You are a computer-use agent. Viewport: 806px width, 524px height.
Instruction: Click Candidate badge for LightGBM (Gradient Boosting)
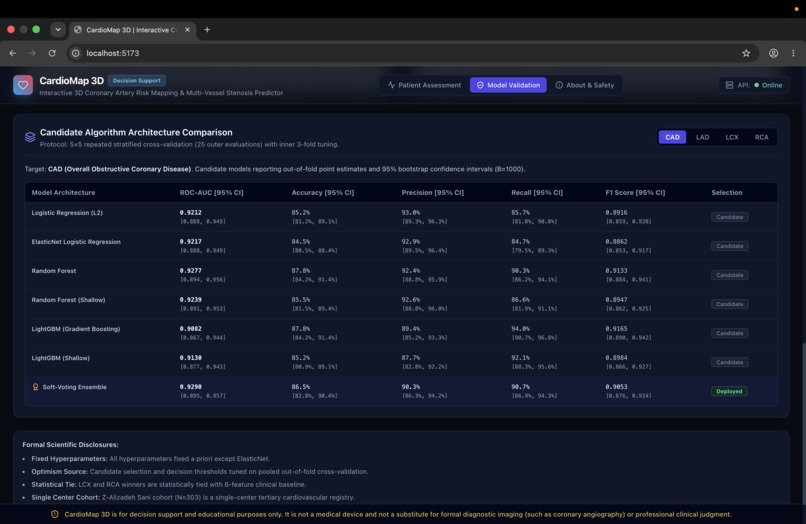tap(729, 333)
